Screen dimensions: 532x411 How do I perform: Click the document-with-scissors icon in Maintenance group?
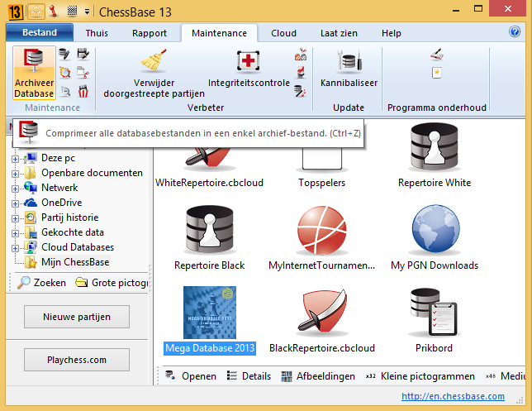pyautogui.click(x=83, y=72)
